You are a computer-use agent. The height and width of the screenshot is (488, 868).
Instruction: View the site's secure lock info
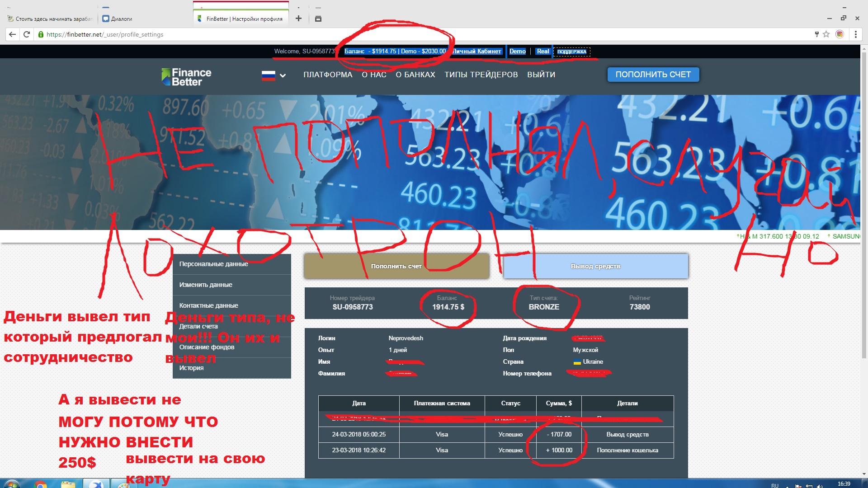coord(41,34)
